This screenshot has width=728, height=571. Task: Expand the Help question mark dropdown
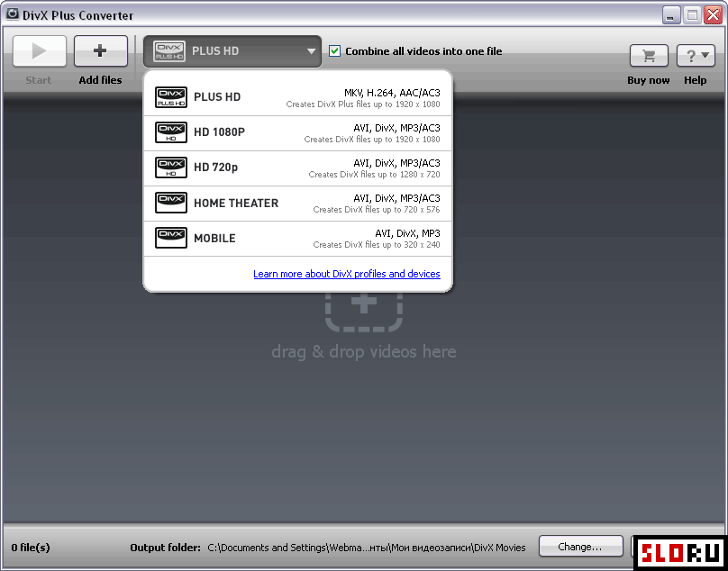695,56
